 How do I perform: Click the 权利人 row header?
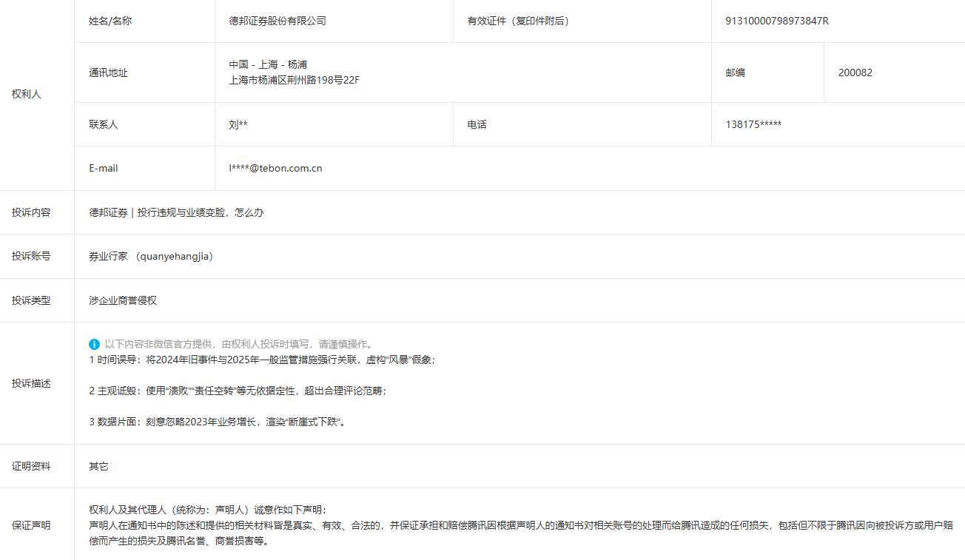(x=27, y=95)
